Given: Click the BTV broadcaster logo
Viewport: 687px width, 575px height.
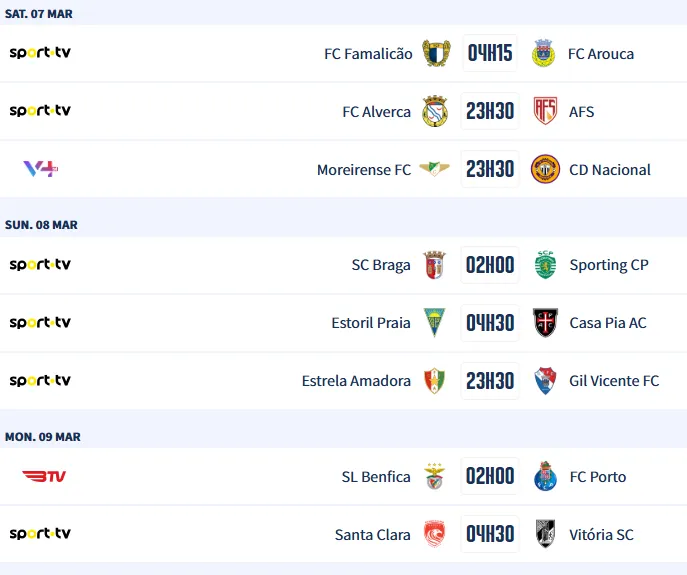Looking at the screenshot, I should pos(43,477).
